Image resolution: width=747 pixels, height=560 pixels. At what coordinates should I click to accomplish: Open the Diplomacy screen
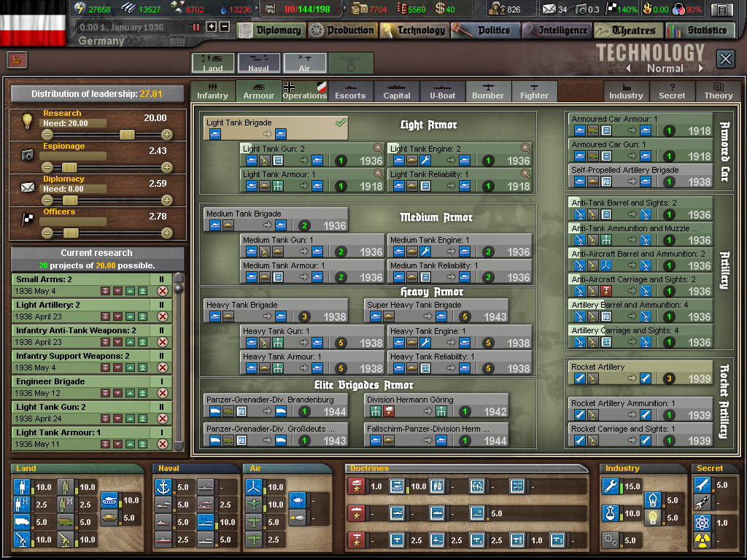271,31
